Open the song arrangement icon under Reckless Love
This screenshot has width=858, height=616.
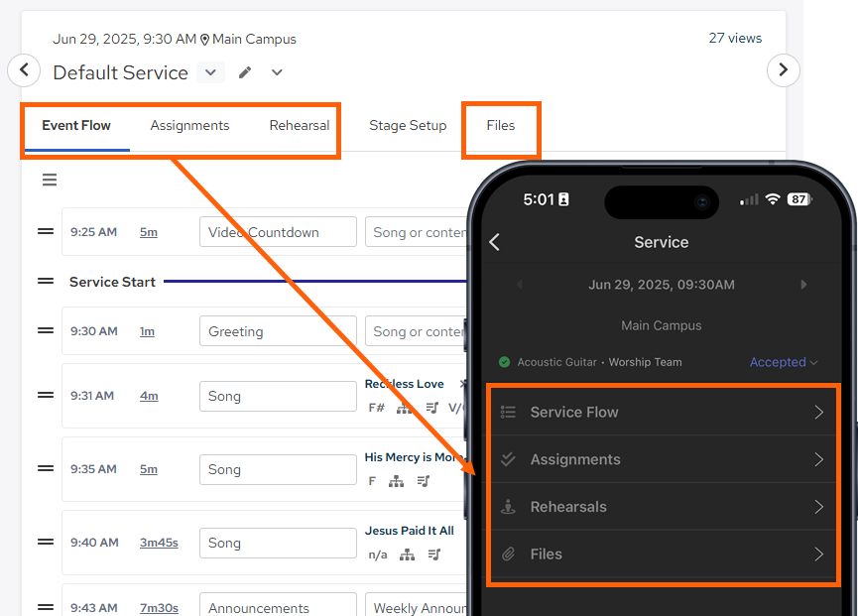[404, 408]
